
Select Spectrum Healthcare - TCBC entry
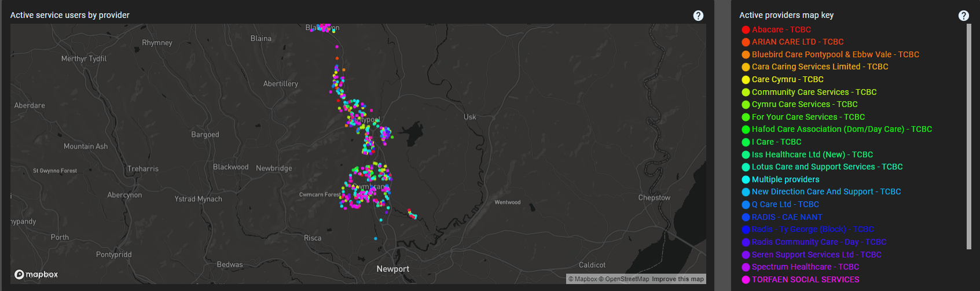(805, 267)
